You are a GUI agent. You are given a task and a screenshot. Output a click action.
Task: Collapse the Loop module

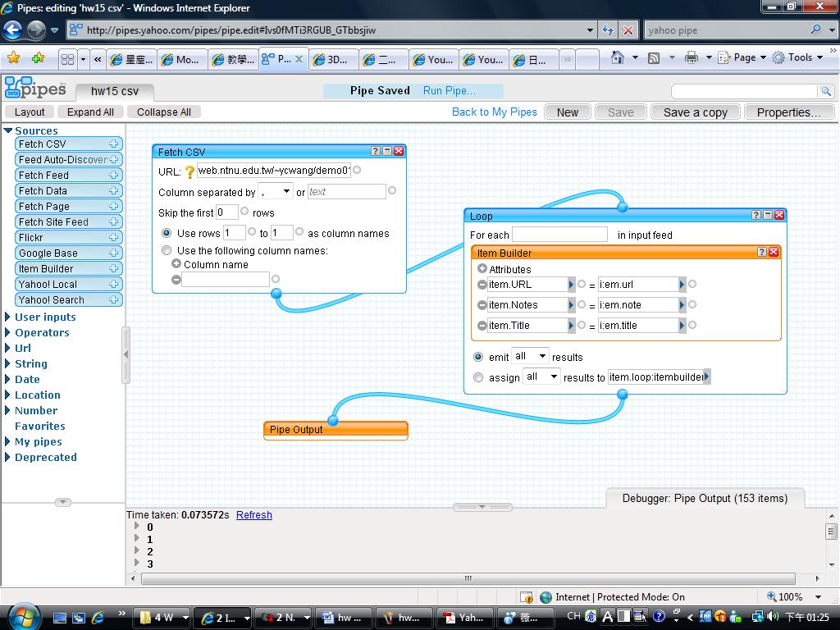point(768,215)
